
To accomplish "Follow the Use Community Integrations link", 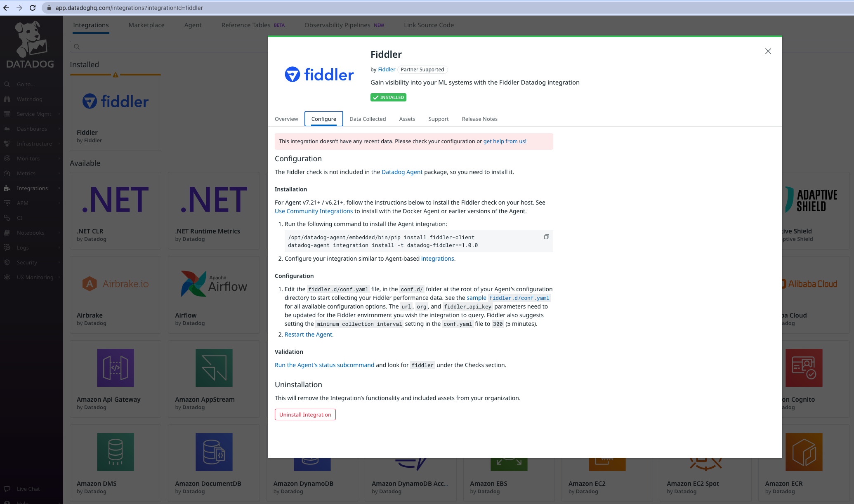I will click(x=314, y=211).
